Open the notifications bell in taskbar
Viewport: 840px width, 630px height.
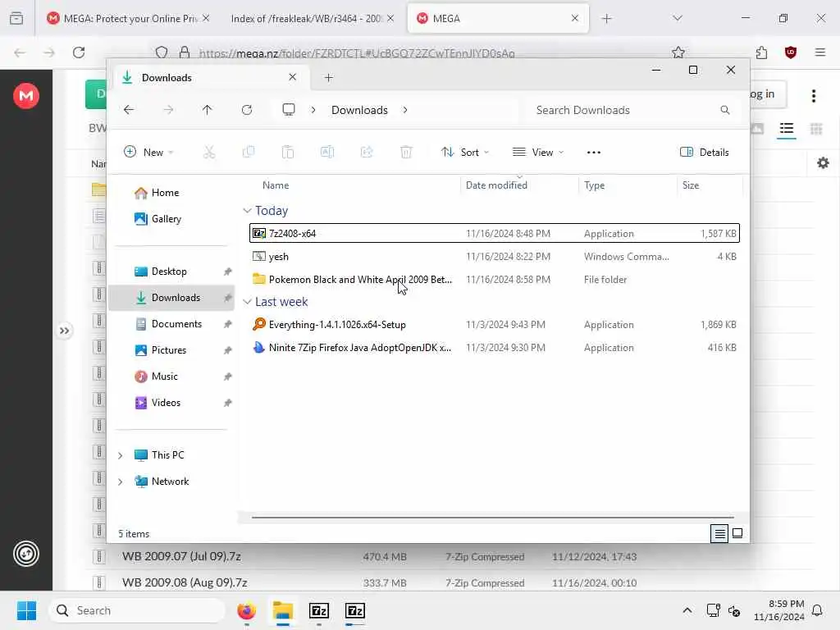[818, 610]
